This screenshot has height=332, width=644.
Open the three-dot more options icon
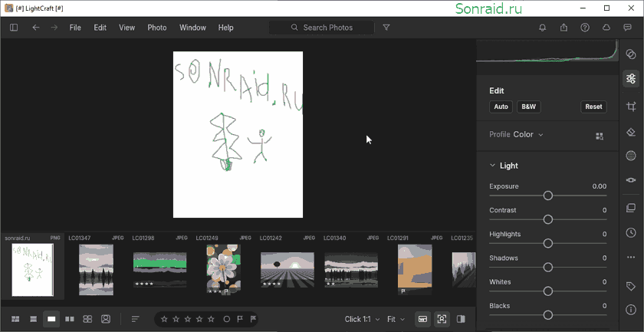tap(631, 257)
